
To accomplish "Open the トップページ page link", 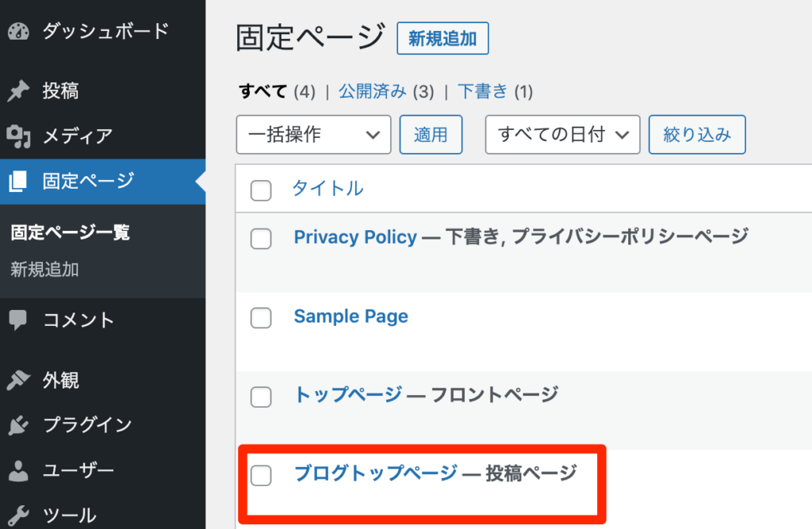I will click(348, 395).
